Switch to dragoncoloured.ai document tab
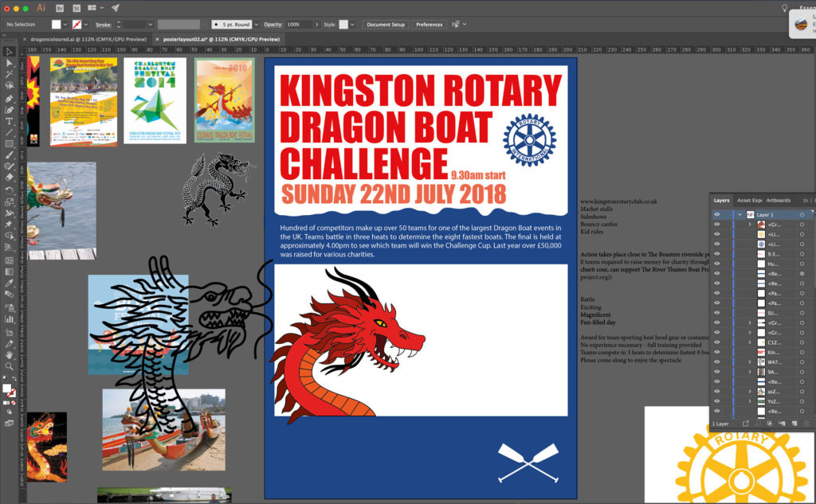This screenshot has width=816, height=504. (x=88, y=39)
